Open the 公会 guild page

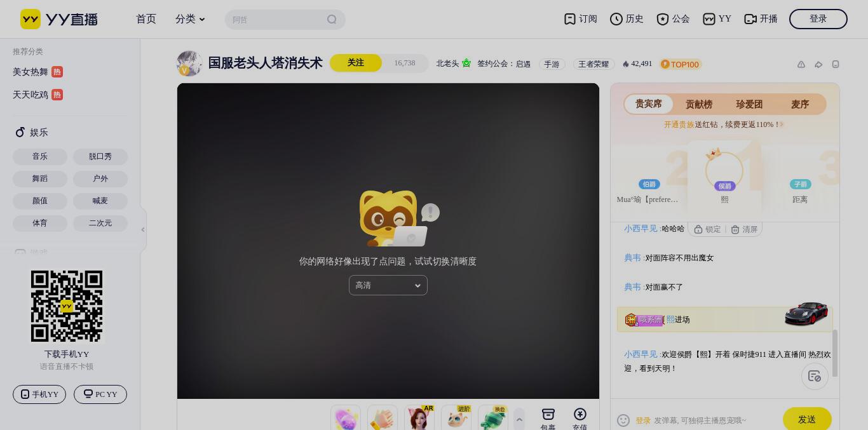(673, 19)
